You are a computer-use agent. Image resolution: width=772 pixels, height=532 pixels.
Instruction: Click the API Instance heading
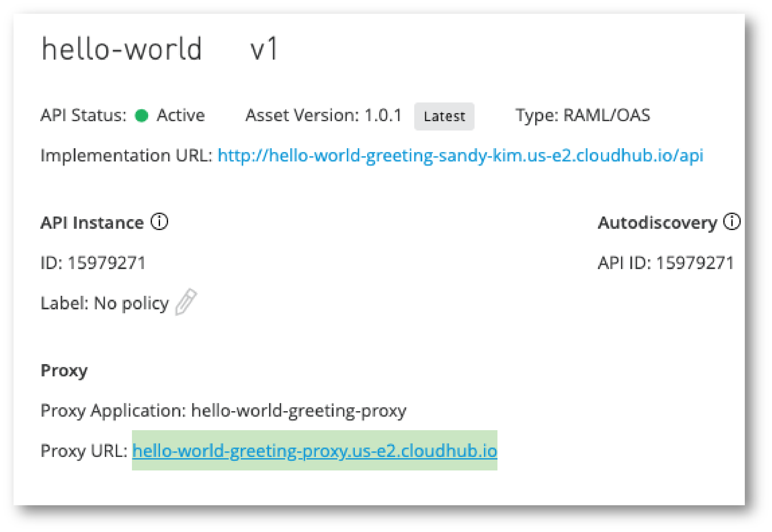point(92,223)
